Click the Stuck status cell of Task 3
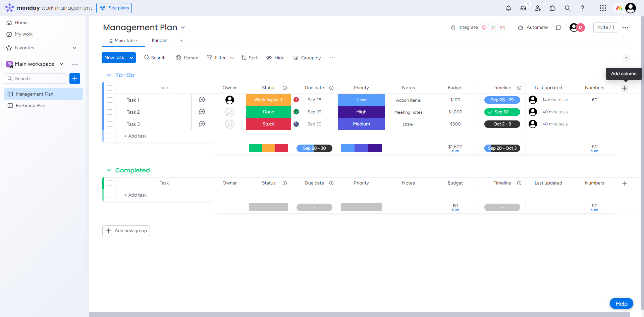 268,124
